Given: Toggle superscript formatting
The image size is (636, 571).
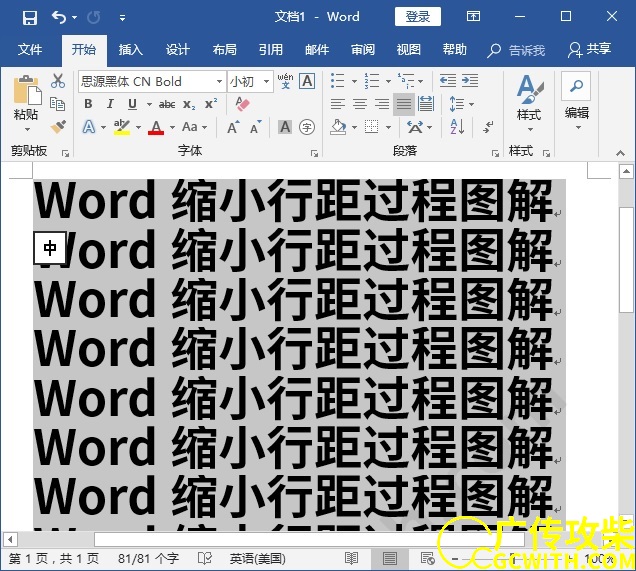Looking at the screenshot, I should (x=211, y=104).
